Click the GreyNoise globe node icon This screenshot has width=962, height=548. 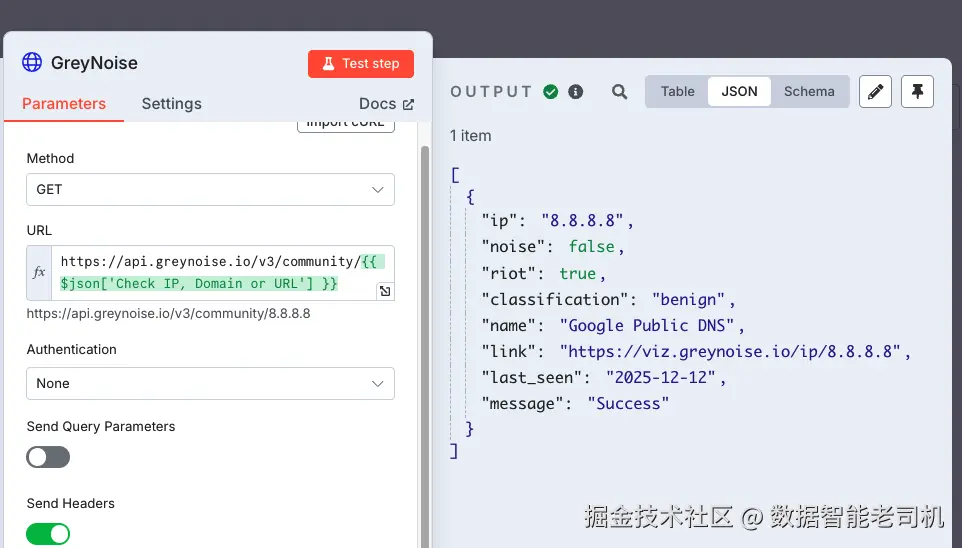pyautogui.click(x=32, y=63)
